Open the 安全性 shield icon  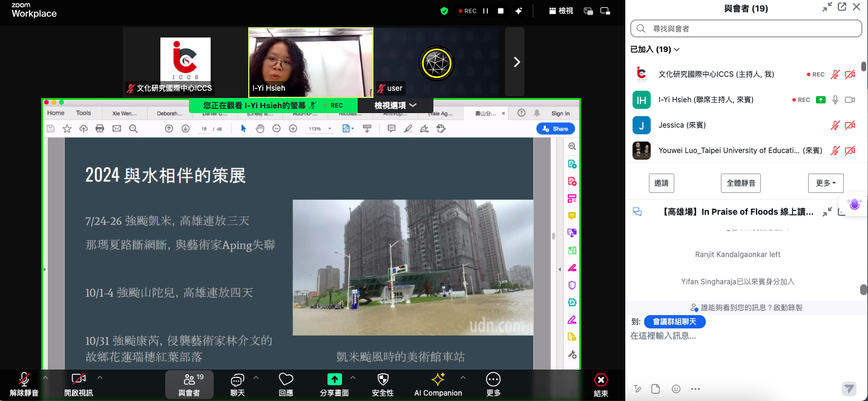[383, 380]
